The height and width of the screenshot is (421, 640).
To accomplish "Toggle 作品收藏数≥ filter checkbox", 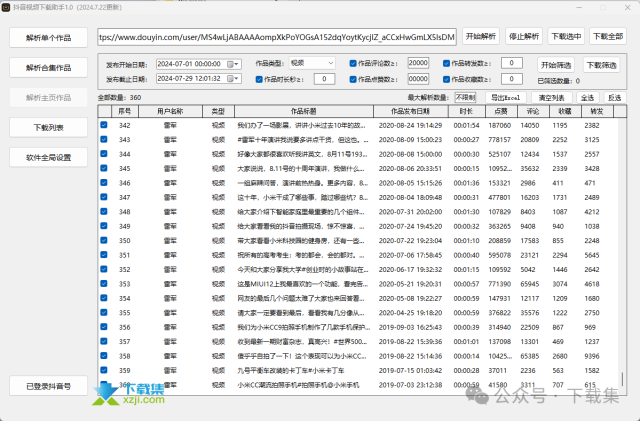I will tap(446, 79).
